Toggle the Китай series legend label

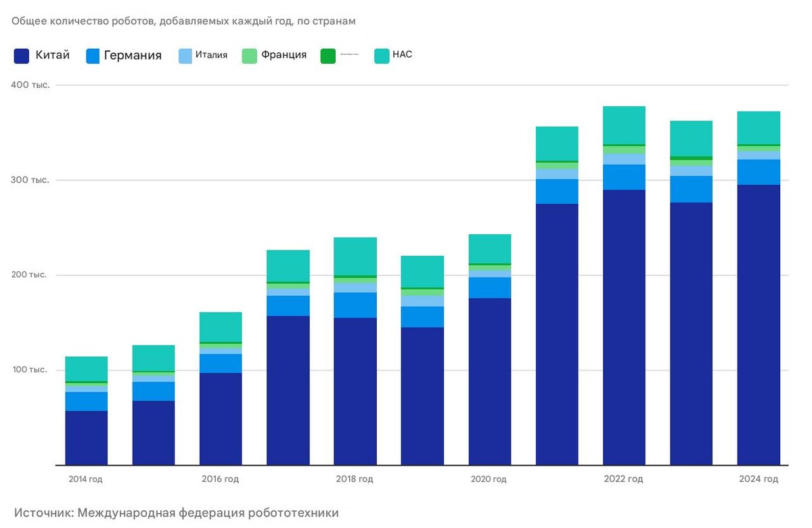[x=53, y=56]
